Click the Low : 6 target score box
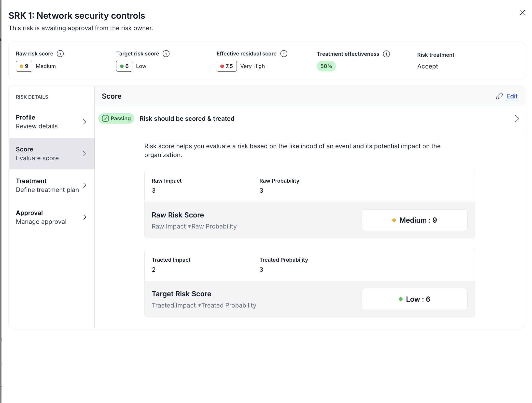 (x=414, y=299)
